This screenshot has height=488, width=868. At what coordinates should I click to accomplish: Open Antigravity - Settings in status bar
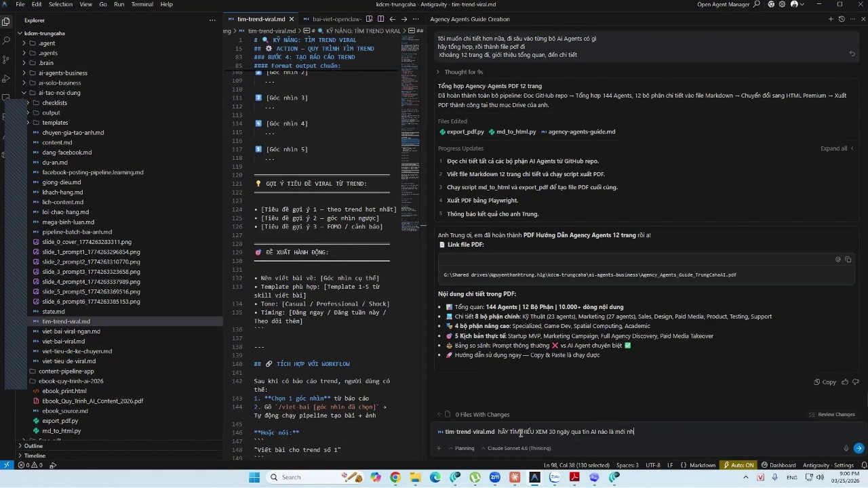pos(828,466)
